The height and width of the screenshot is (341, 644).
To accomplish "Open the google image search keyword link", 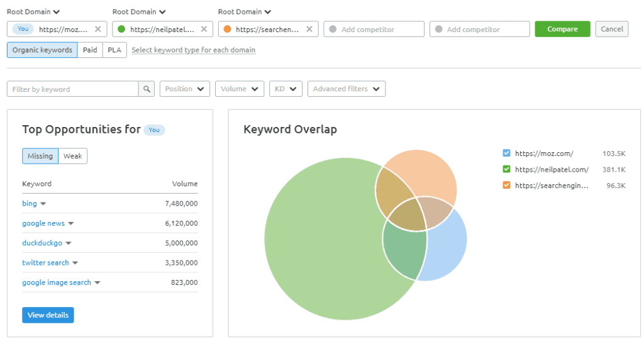I will [57, 282].
